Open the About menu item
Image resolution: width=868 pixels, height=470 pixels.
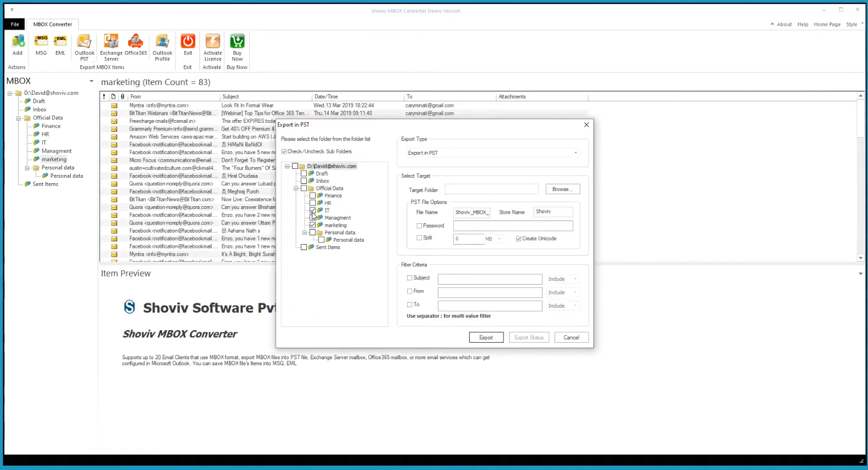[x=784, y=24]
